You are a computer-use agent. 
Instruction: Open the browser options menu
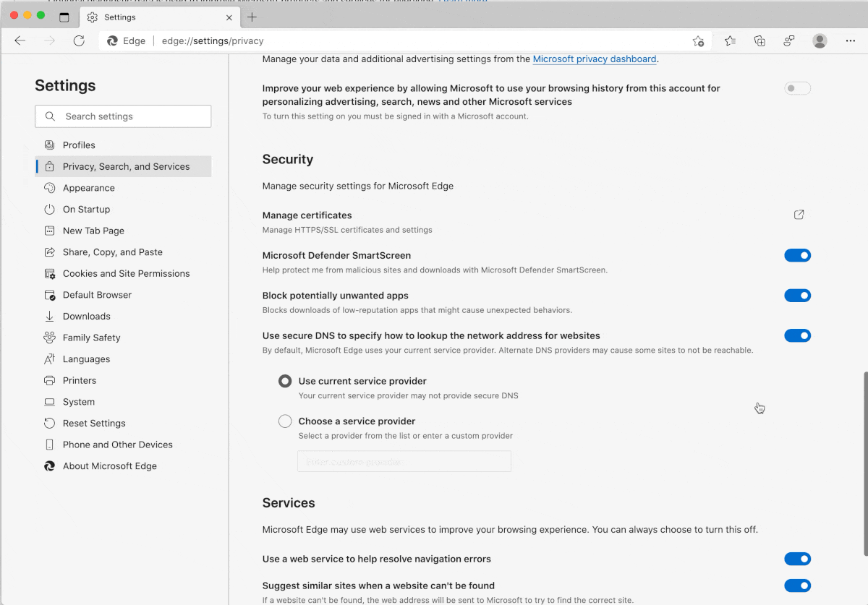click(851, 41)
